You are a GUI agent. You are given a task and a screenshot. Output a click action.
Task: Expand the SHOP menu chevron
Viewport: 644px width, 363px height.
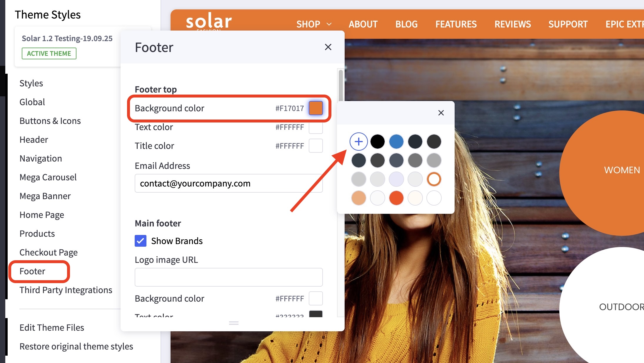click(329, 24)
